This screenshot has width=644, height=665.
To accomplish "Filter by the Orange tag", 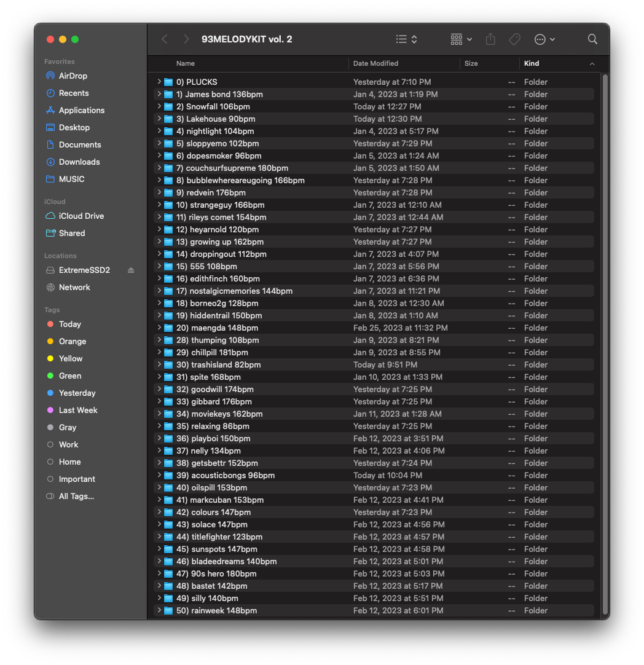I will 72,342.
